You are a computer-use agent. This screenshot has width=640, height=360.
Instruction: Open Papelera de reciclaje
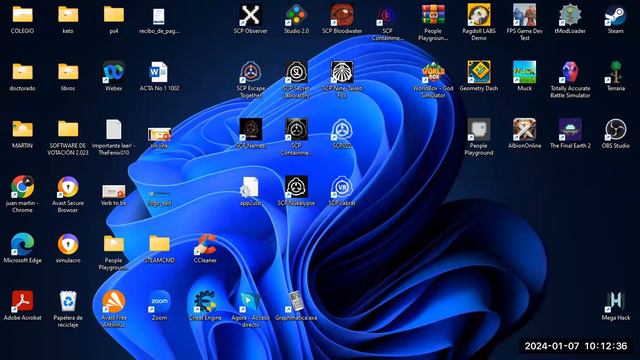point(68,301)
